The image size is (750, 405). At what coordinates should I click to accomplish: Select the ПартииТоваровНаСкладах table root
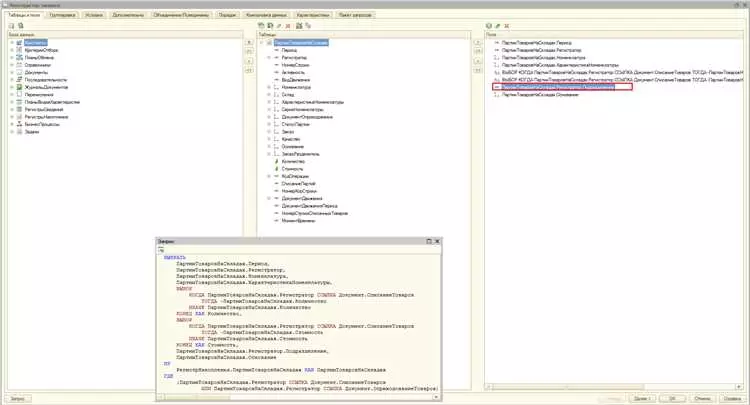[x=301, y=43]
